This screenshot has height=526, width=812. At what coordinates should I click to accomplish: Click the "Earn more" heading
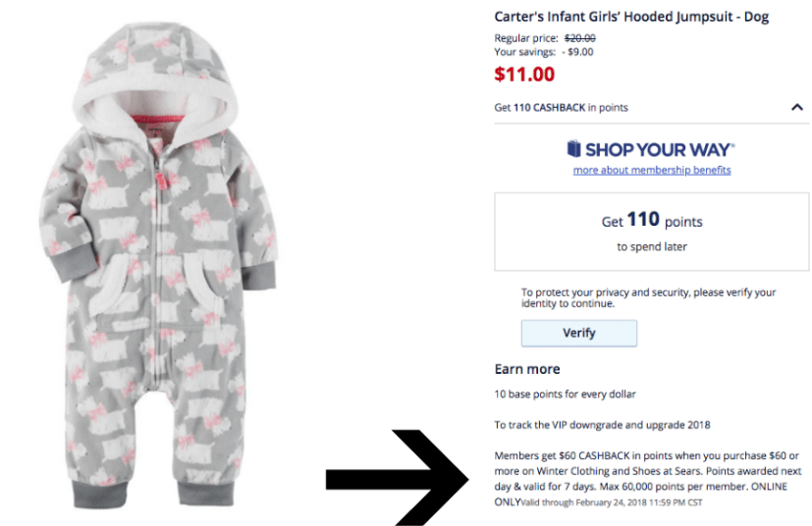pos(527,369)
